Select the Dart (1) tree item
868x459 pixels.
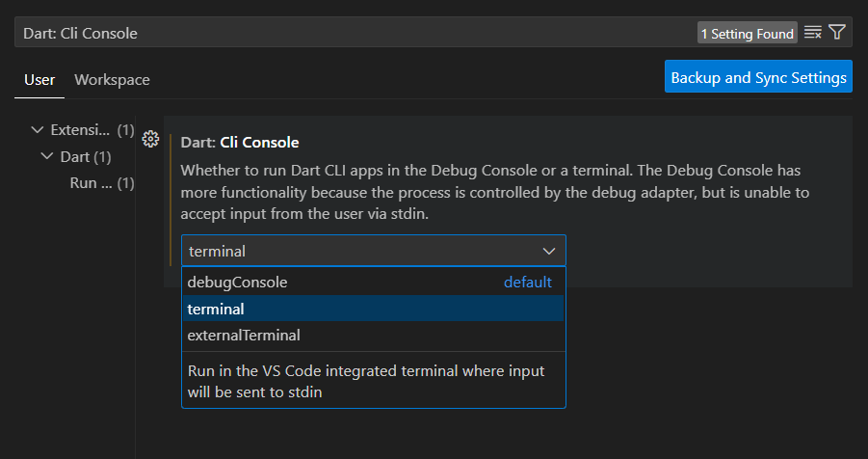point(86,157)
